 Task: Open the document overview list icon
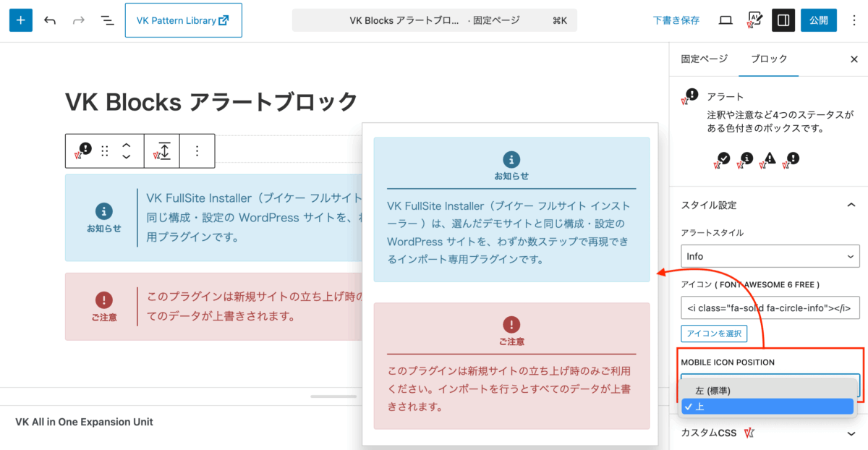click(x=107, y=20)
